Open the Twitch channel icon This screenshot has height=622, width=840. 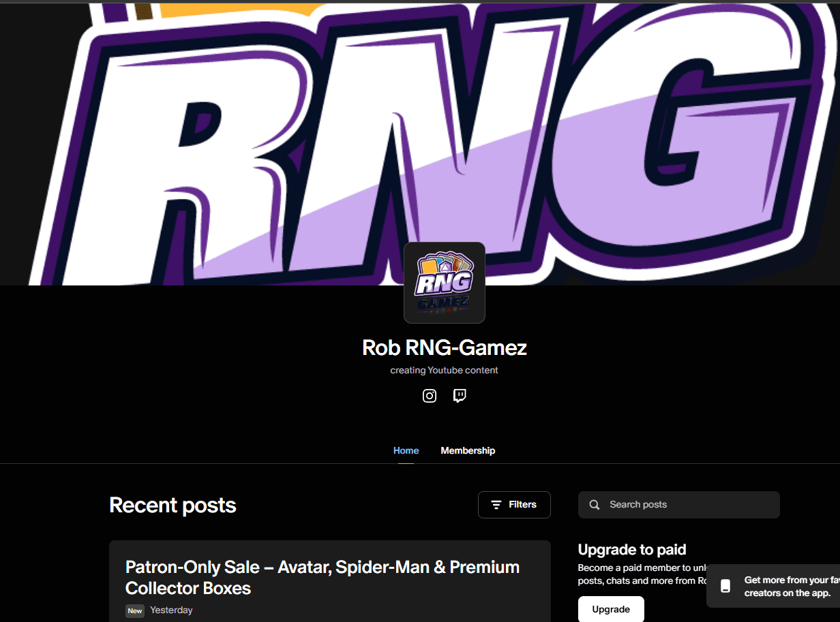tap(460, 396)
